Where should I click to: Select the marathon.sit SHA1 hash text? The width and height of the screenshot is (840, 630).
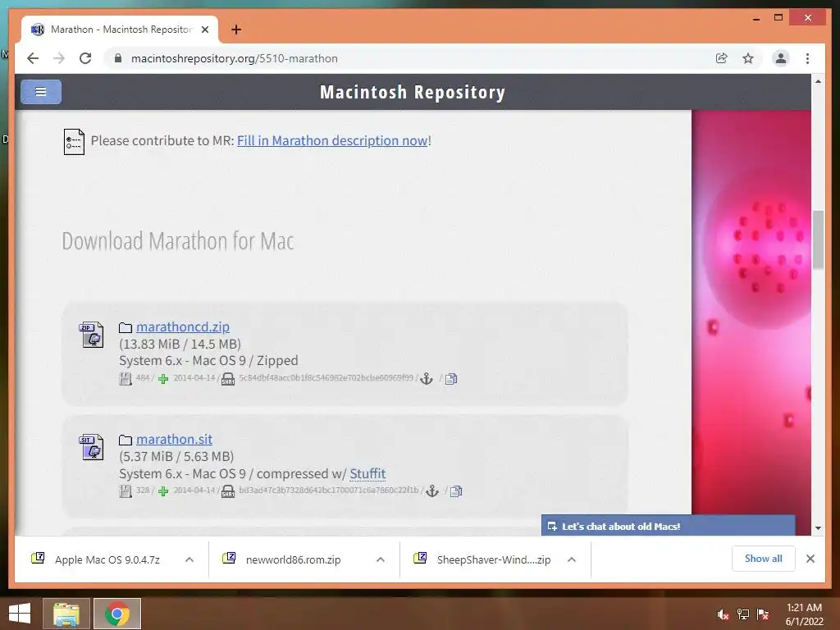[329, 491]
